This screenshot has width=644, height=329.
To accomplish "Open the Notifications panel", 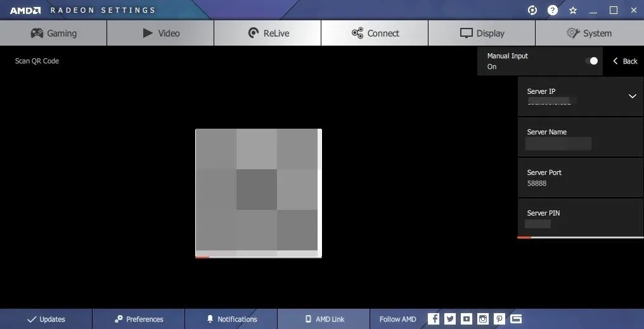I will pyautogui.click(x=231, y=319).
